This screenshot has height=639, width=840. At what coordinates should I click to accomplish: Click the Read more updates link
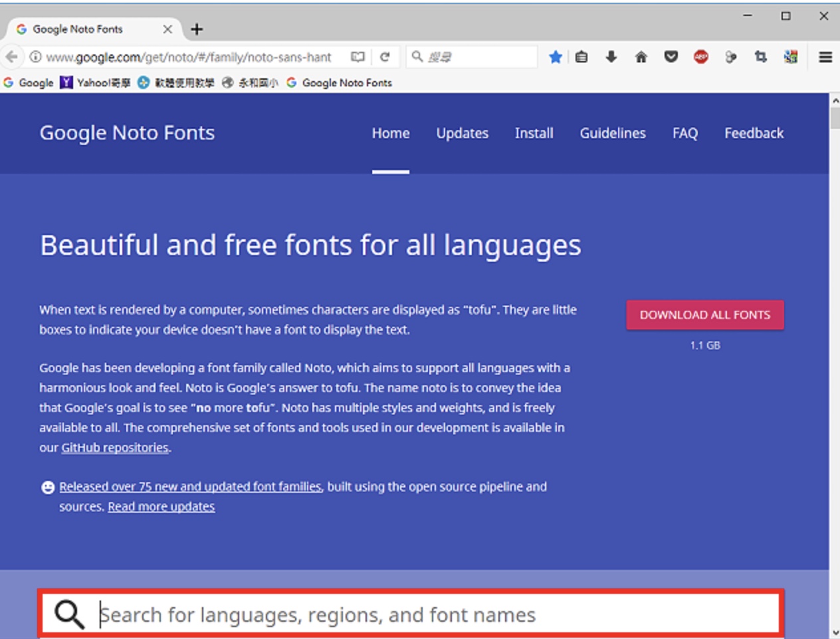coord(161,507)
